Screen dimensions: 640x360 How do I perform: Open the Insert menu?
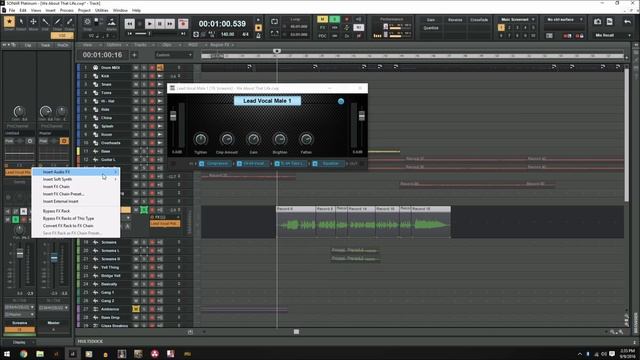pos(51,10)
